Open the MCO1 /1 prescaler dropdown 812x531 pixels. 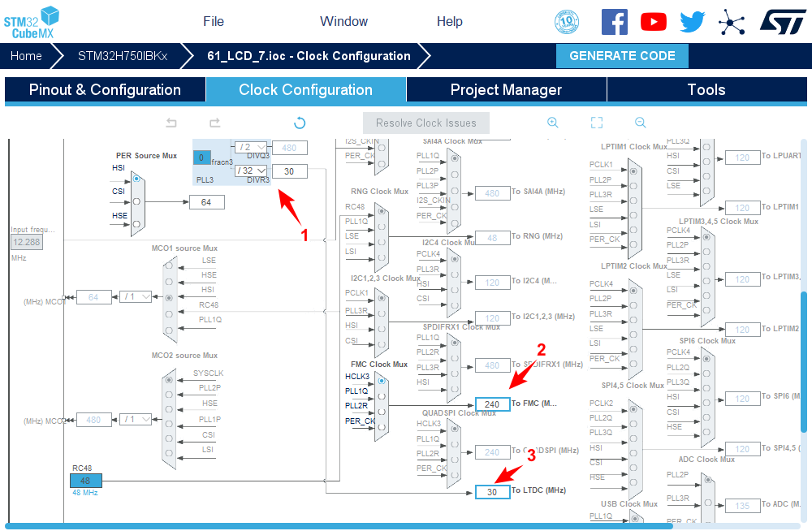coord(136,297)
